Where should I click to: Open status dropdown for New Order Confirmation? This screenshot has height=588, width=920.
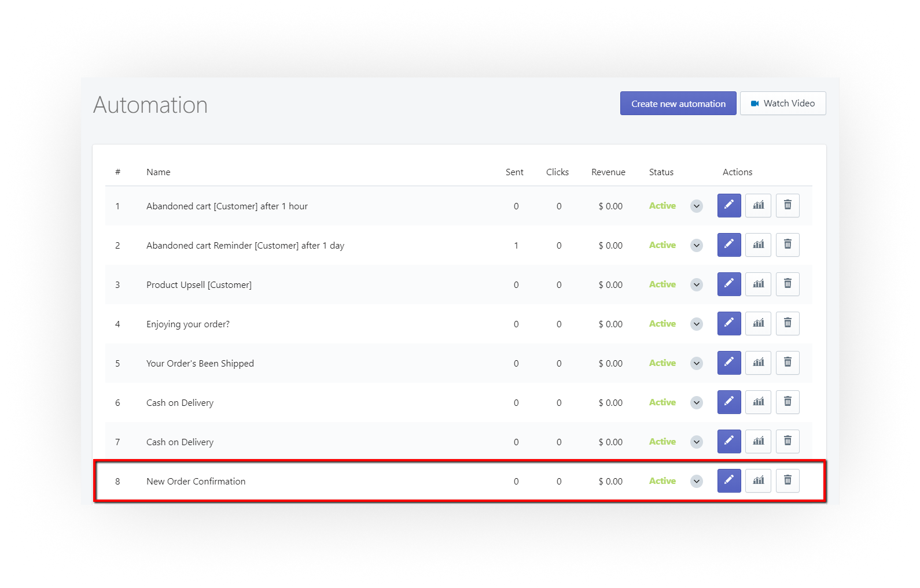(697, 481)
